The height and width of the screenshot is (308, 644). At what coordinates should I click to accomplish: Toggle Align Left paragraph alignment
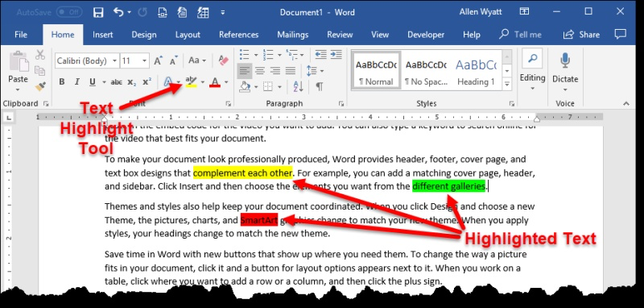[x=245, y=71]
